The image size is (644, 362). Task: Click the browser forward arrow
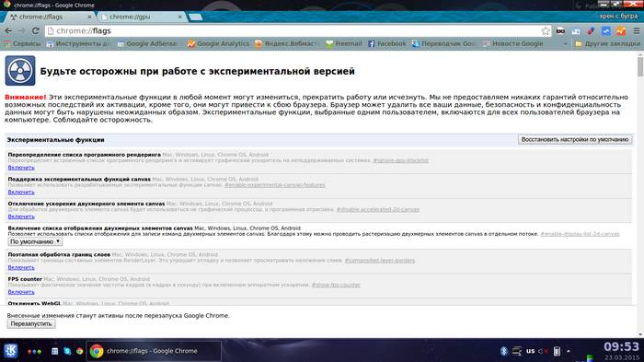pyautogui.click(x=22, y=30)
